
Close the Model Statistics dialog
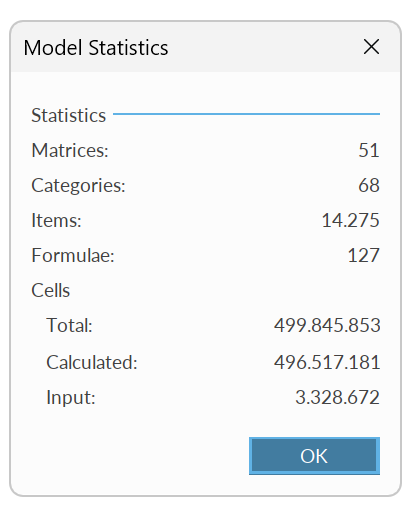tap(371, 47)
